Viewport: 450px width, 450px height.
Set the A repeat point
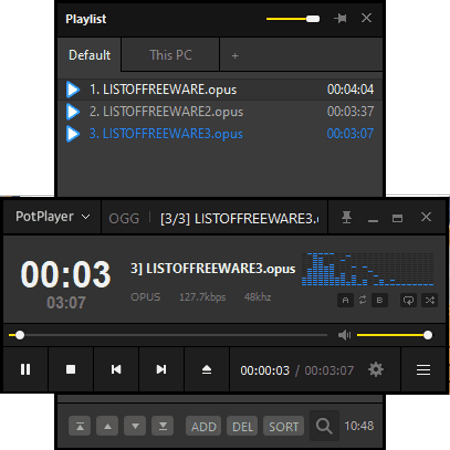345,300
